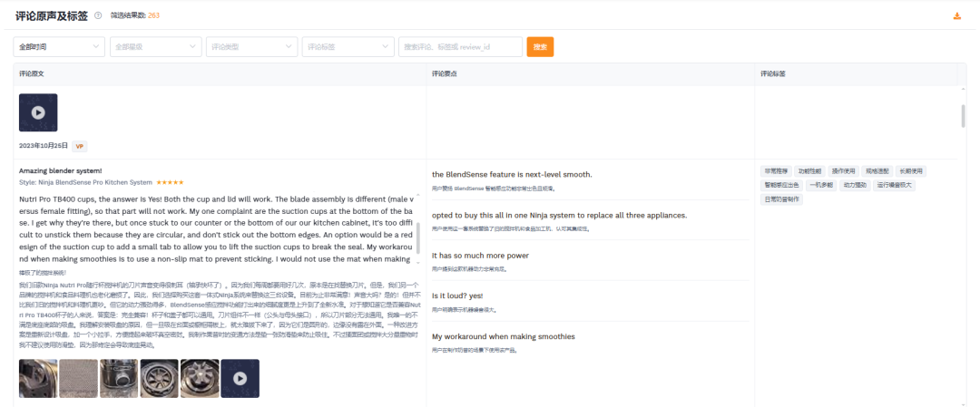Click the 一机多能 tag

coord(820,186)
